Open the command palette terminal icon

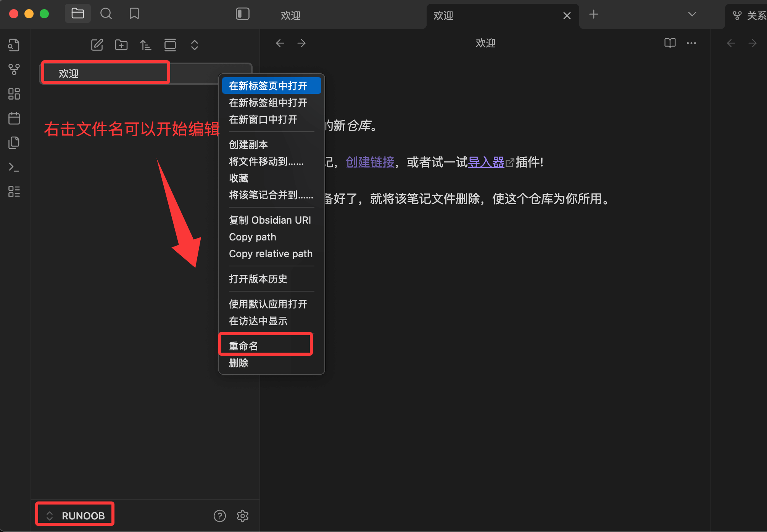coord(14,167)
